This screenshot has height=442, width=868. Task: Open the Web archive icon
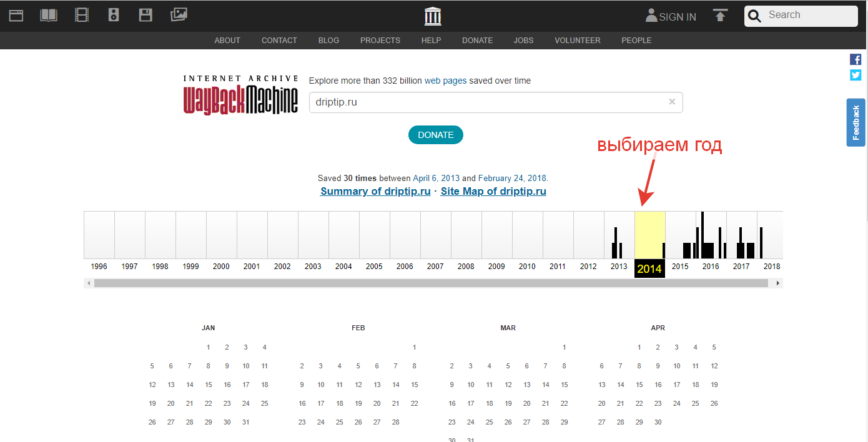click(x=16, y=16)
